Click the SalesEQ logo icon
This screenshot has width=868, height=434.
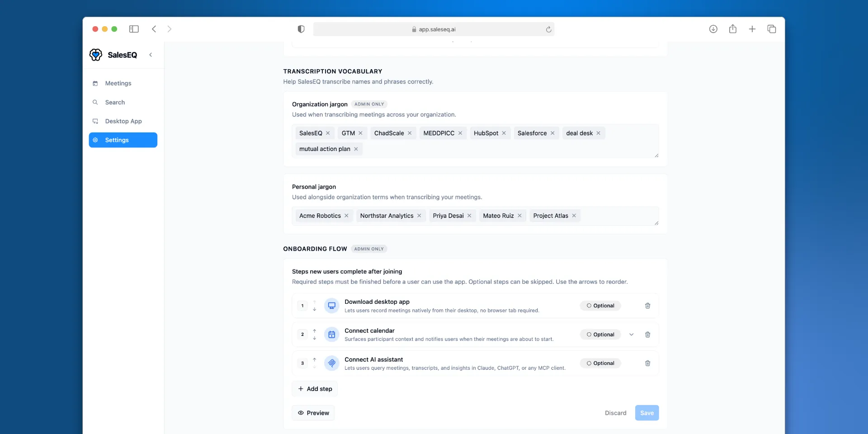pyautogui.click(x=96, y=55)
